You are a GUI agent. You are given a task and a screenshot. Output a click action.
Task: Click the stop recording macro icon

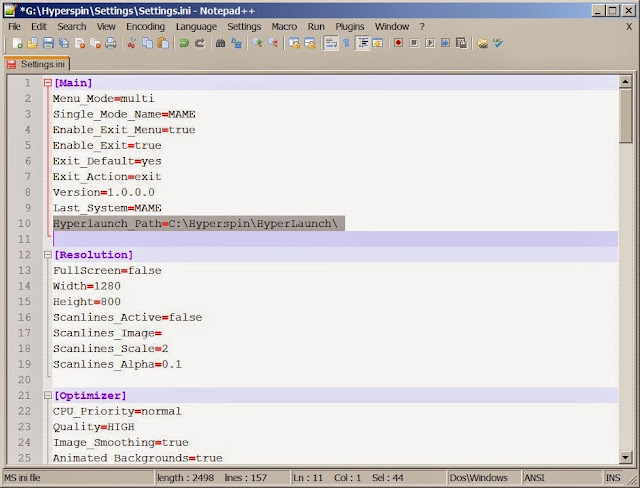(x=414, y=43)
